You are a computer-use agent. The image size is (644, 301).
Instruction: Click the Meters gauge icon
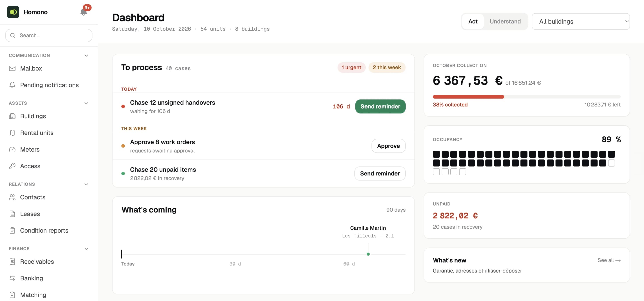pyautogui.click(x=12, y=149)
